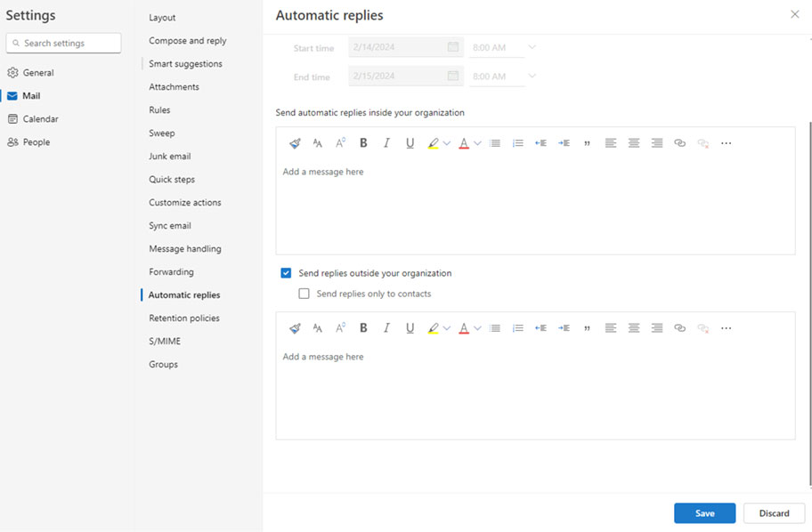Apply Italic in the outside-organization editor
Viewport: 812px width, 532px height.
coord(386,327)
